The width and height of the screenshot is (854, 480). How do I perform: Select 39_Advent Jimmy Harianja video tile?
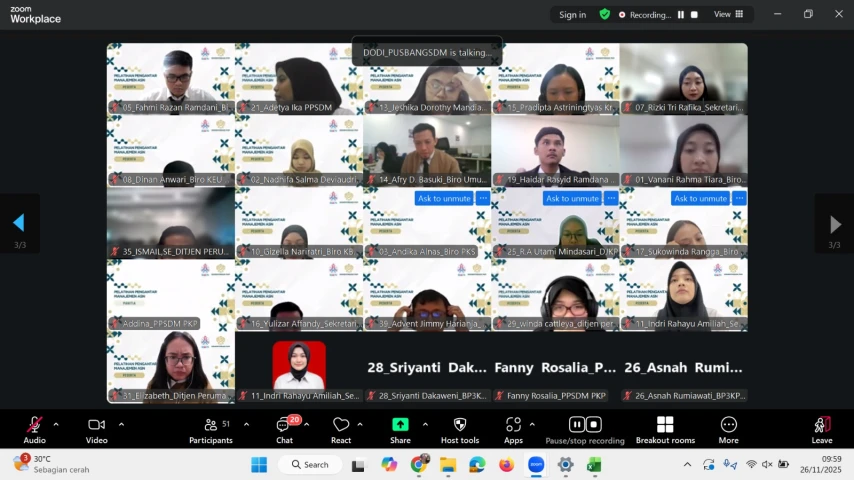[427, 295]
